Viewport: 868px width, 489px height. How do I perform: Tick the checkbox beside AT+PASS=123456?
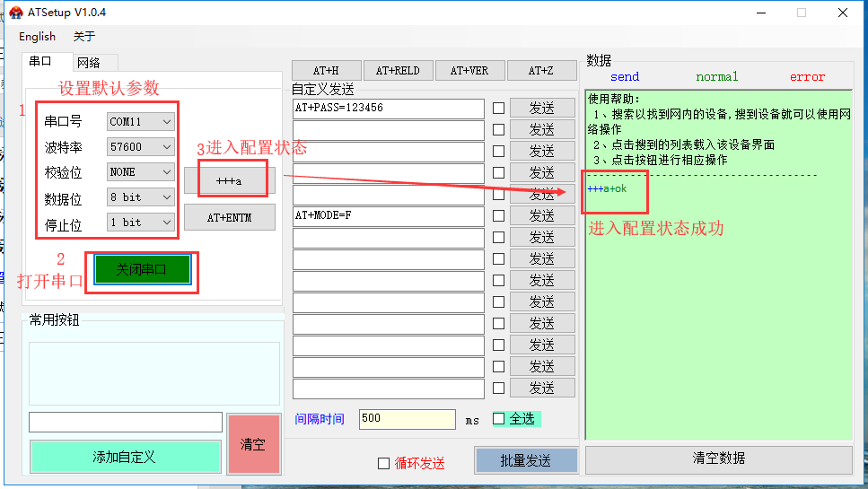click(498, 109)
